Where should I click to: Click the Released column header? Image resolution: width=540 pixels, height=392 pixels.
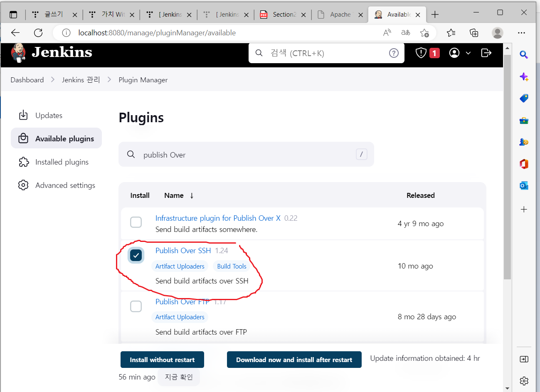420,195
